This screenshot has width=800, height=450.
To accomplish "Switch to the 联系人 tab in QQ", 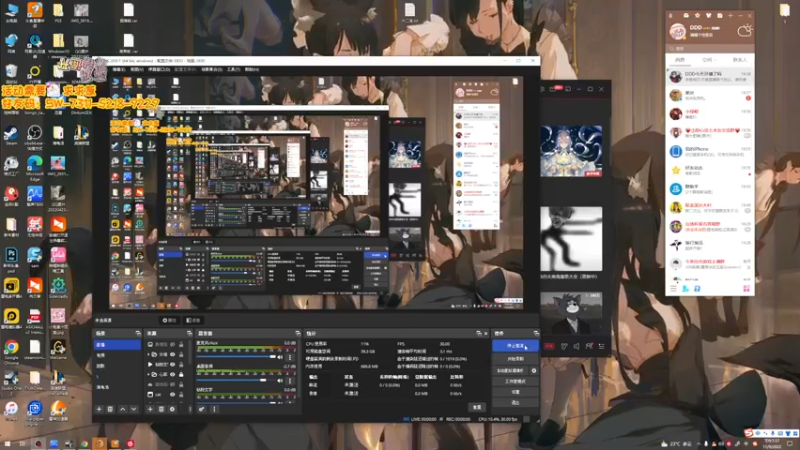I will (x=739, y=60).
